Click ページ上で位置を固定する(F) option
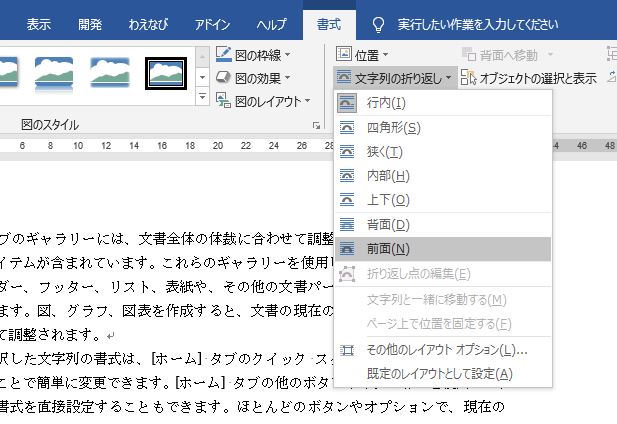 pos(443,324)
